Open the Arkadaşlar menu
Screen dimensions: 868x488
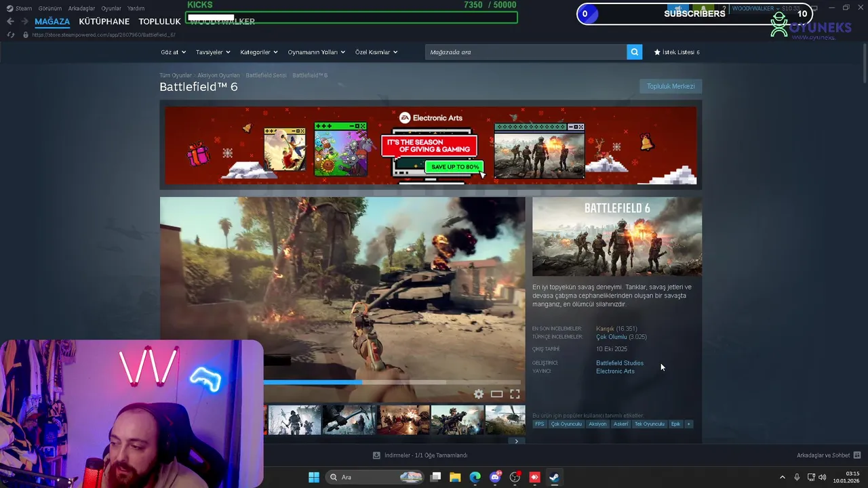point(81,8)
